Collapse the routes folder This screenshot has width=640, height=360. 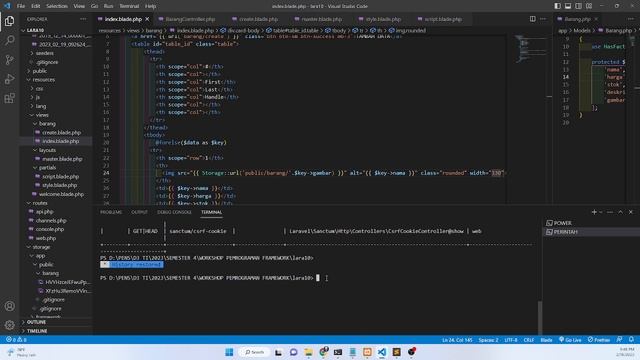point(56,203)
